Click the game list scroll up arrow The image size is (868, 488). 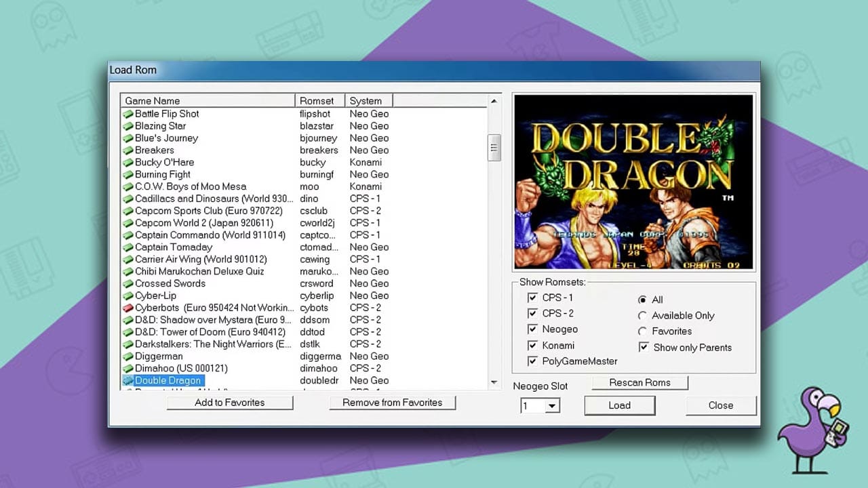coord(494,101)
